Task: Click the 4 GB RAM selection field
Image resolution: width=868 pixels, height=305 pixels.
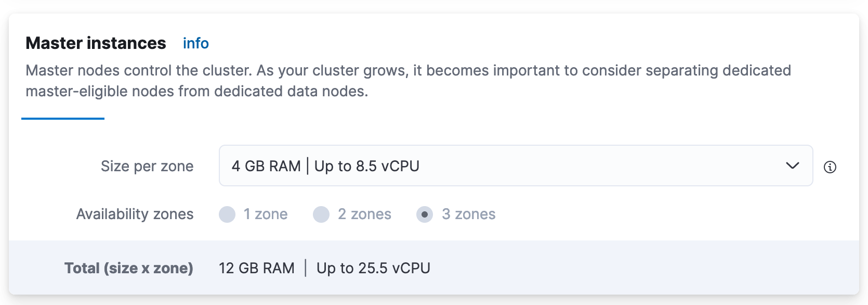Action: point(364,166)
